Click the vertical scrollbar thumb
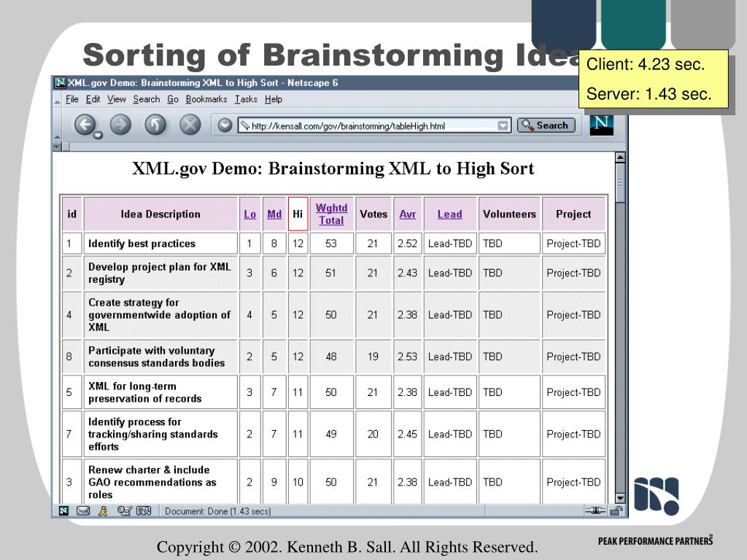This screenshot has height=560, width=747. tap(620, 183)
